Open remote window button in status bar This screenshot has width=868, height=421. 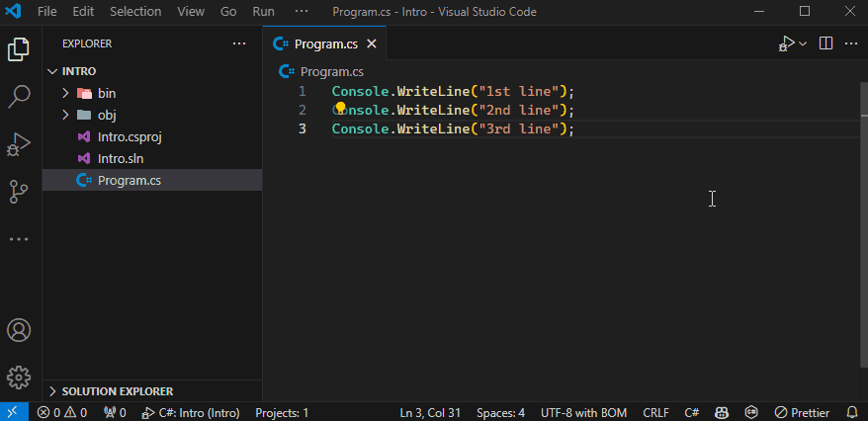(14, 412)
